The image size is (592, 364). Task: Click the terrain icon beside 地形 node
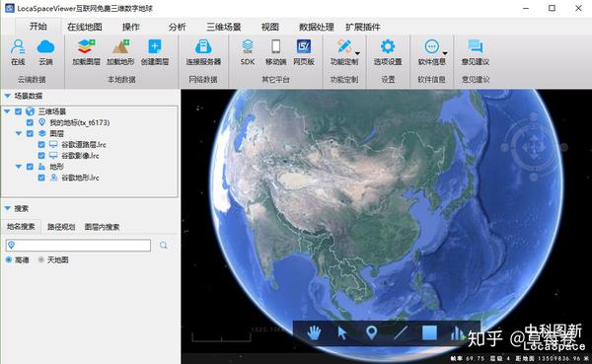click(x=41, y=167)
